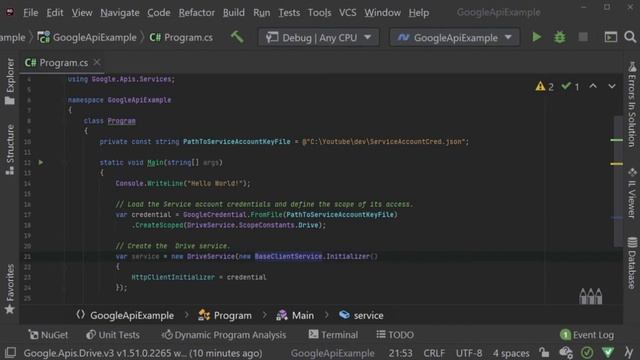Change CRLF line separator setting
Viewport: 640px width, 360px height.
(434, 353)
